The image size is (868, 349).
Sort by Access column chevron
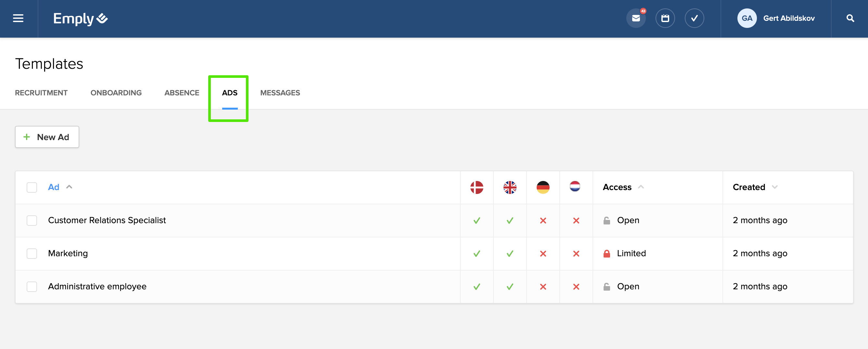coord(641,187)
